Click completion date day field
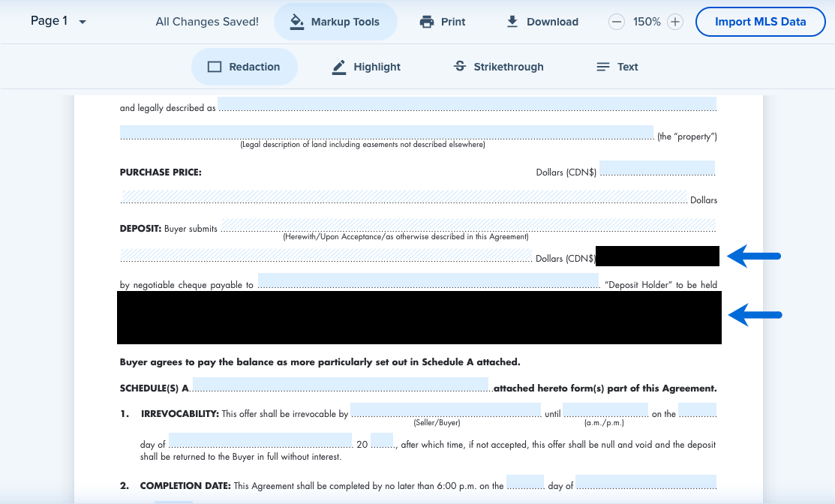 tap(525, 482)
